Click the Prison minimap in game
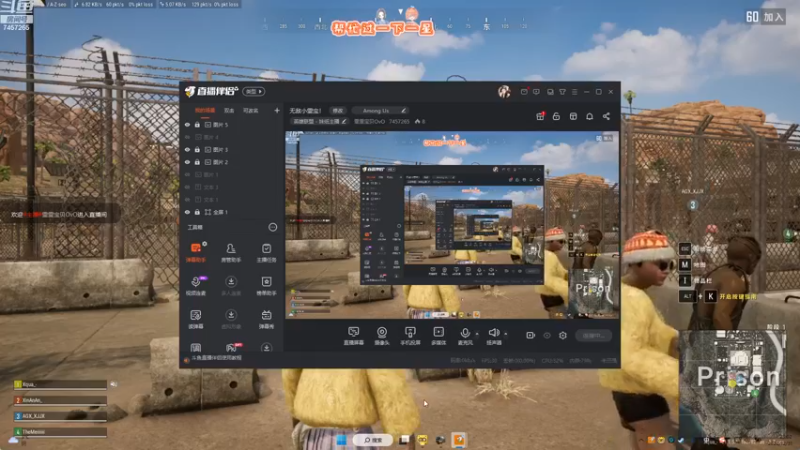800x450 pixels. pos(732,384)
